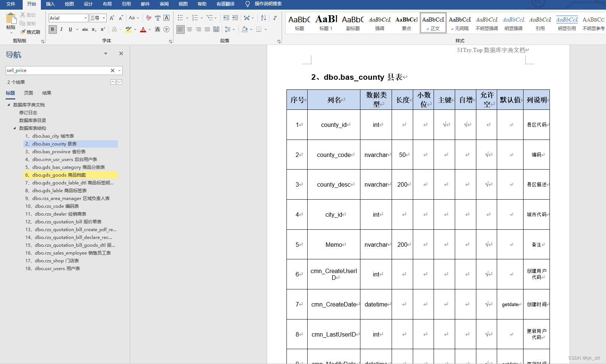
Task: Apply subscript formatting
Action: point(94,29)
